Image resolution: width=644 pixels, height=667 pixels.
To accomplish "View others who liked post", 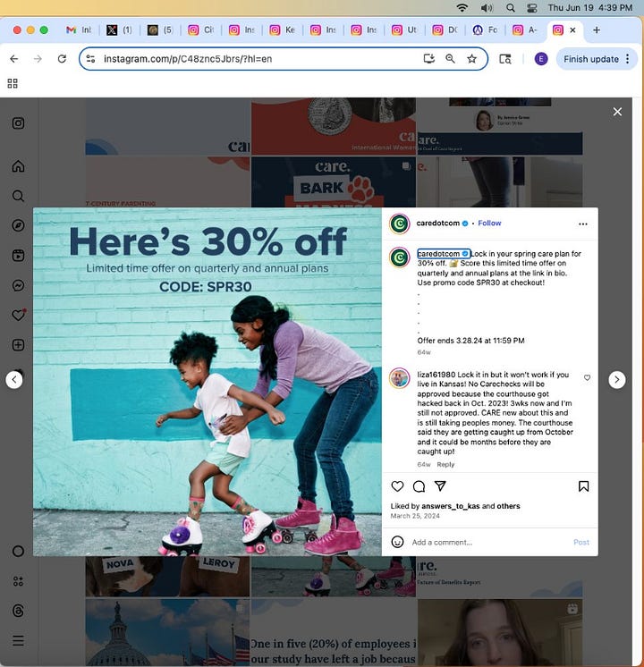I will pos(508,506).
